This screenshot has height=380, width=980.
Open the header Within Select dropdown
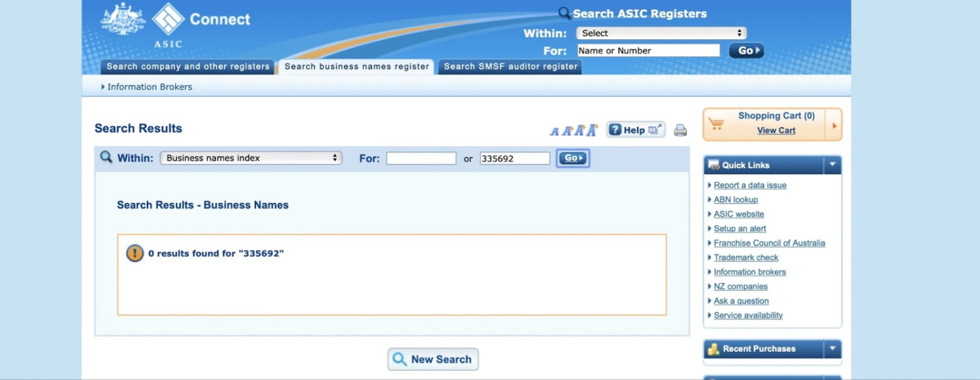(x=661, y=33)
